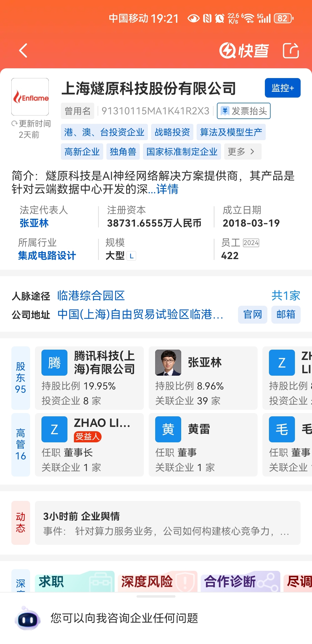Open 腾讯科技(上海)有限公司 shareholder card
The image size is (312, 644).
[x=89, y=378]
